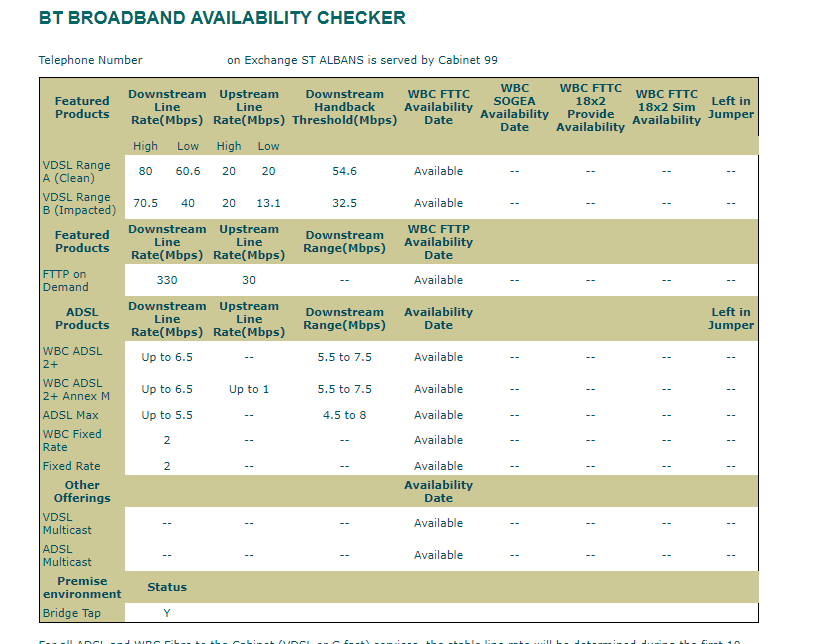Click the Left in Jumper column header
Screen dimensions: 819x644
731,107
